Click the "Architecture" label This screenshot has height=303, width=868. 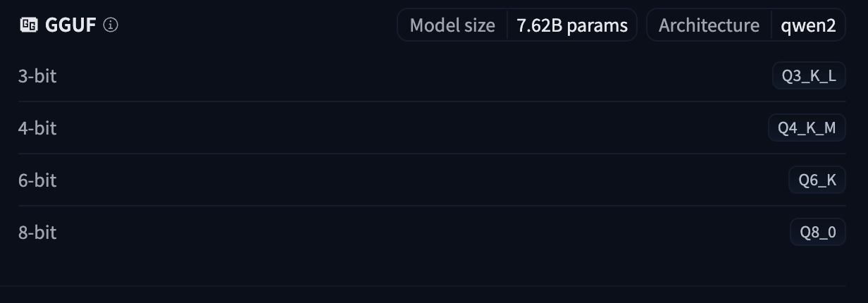click(709, 25)
